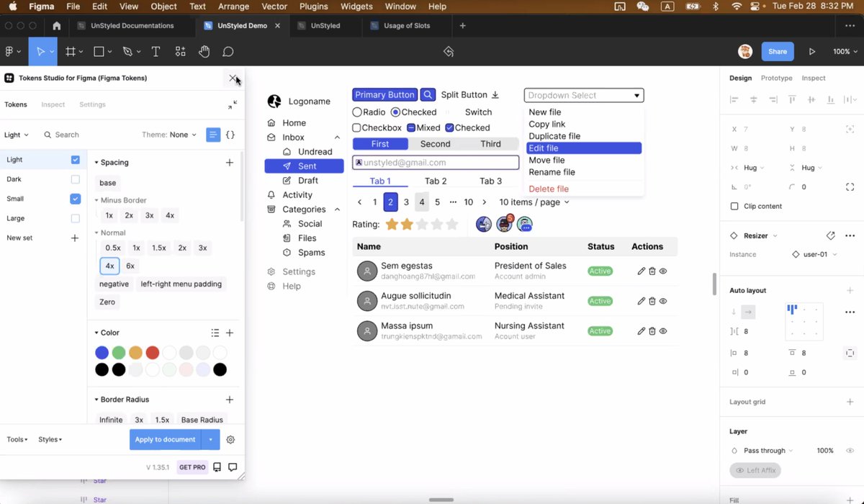864x504 pixels.
Task: Choose Duplicate file in the dropdown list
Action: (x=554, y=136)
